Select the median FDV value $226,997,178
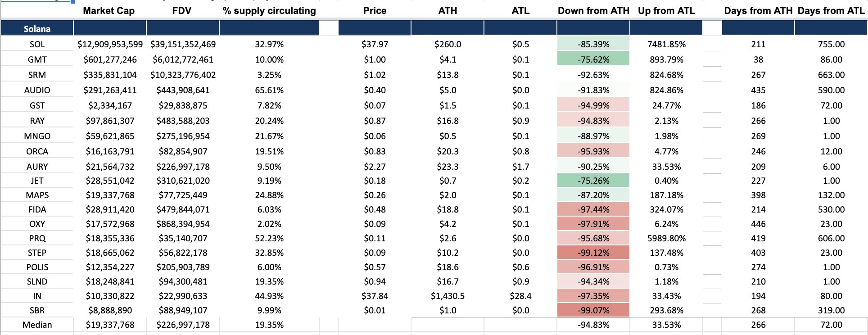This screenshot has height=335, width=868. 183,325
